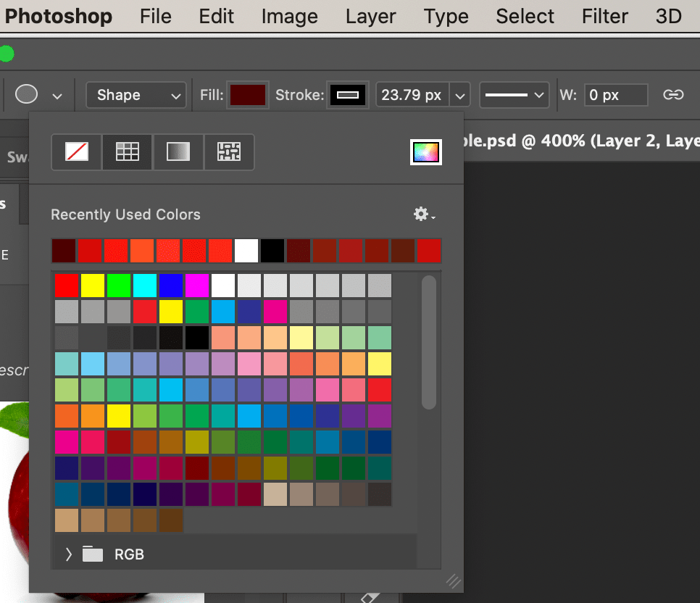Open the swatch panel settings gear menu
Viewport: 700px width, 603px height.
[x=420, y=214]
